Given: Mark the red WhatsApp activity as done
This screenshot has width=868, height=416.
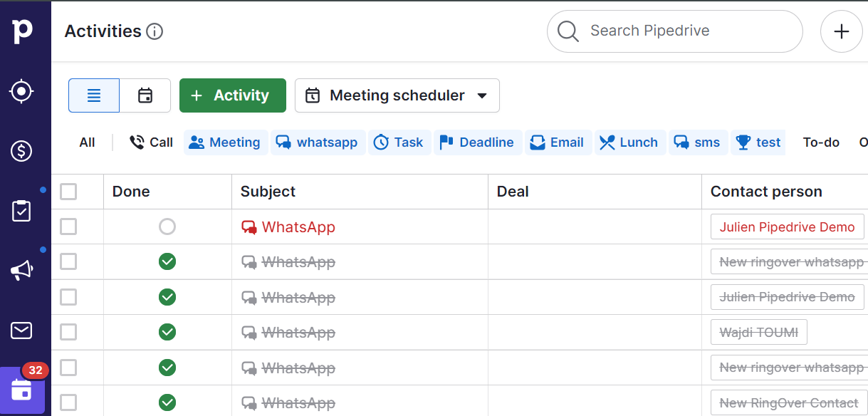Looking at the screenshot, I should tap(167, 227).
